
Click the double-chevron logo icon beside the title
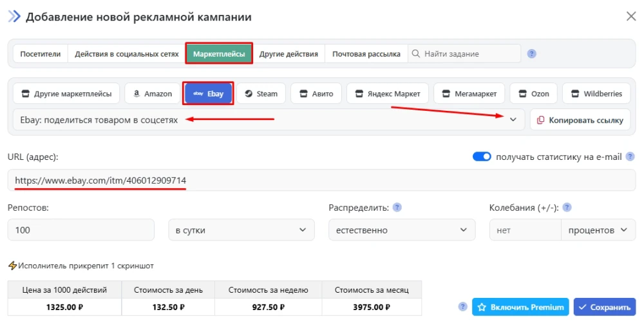[14, 17]
